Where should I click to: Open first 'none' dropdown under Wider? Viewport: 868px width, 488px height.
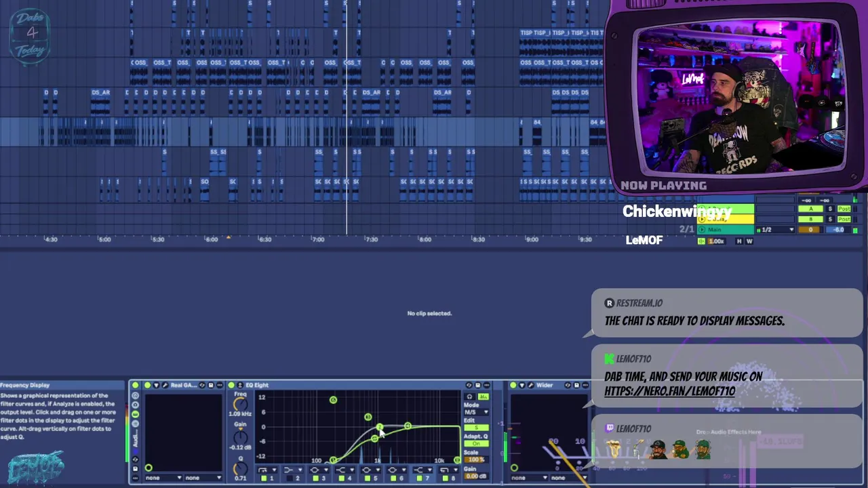[x=530, y=478]
